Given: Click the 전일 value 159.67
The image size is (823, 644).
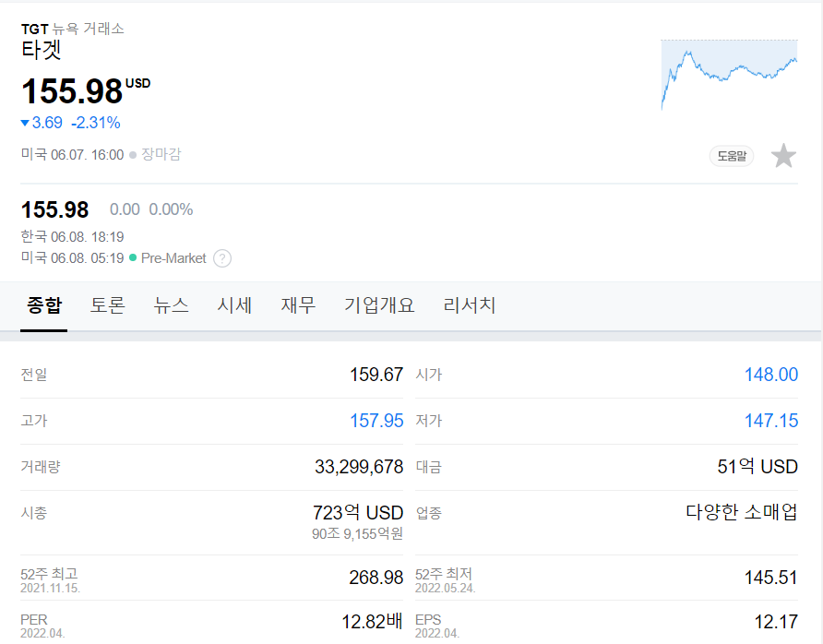Looking at the screenshot, I should coord(376,375).
